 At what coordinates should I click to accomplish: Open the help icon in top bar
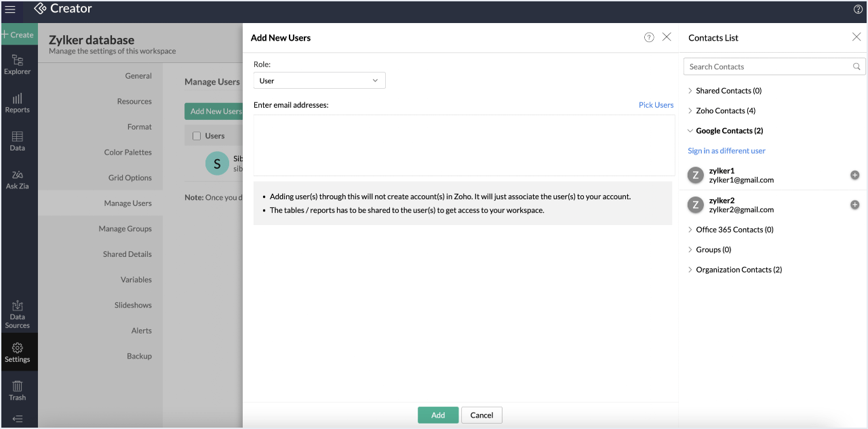click(x=858, y=9)
